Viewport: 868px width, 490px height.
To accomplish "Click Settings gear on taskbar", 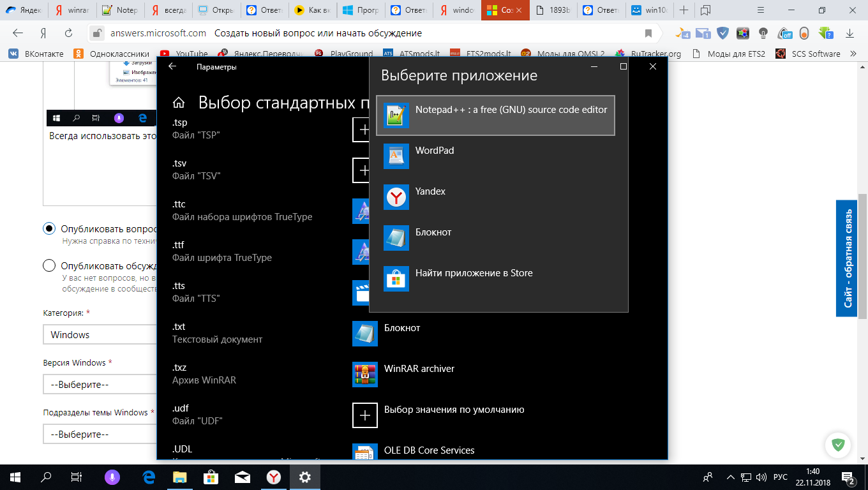I will [x=305, y=477].
